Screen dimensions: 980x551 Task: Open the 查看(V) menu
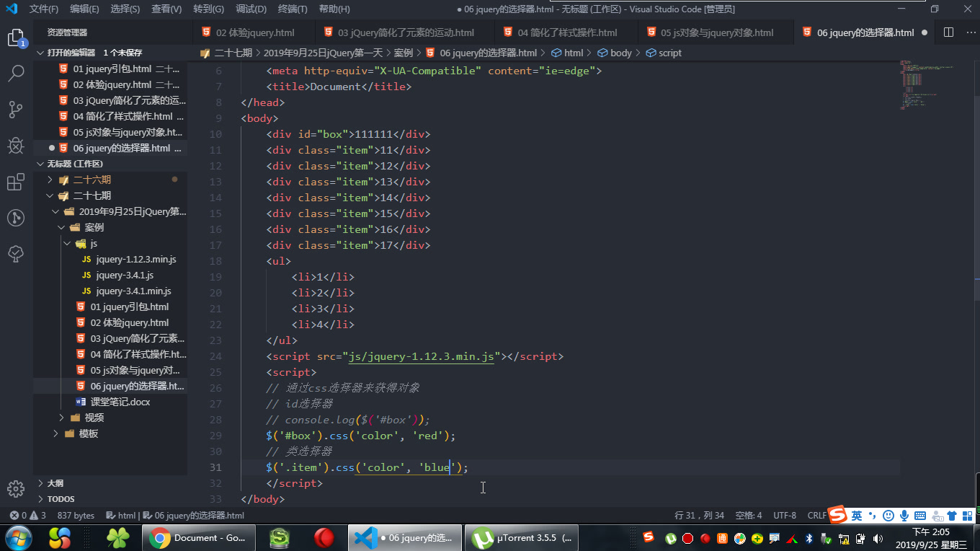click(x=166, y=9)
